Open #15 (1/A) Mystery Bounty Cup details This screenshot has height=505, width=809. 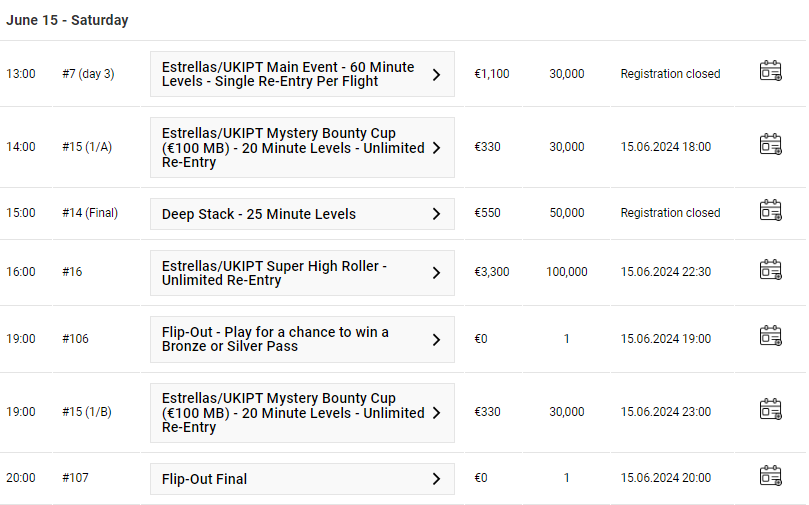point(302,148)
